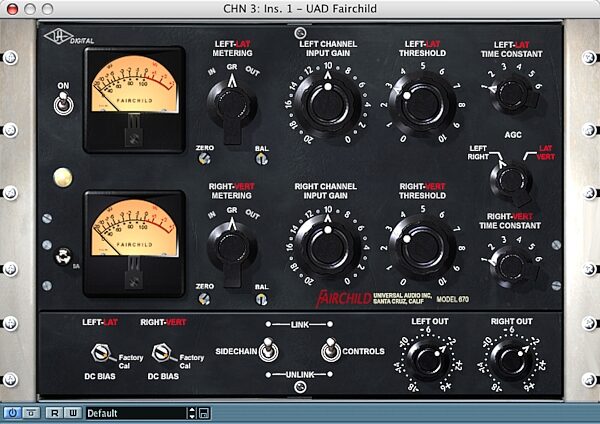Click the top center panel screw
This screenshot has height=424, width=600.
pyautogui.click(x=300, y=33)
